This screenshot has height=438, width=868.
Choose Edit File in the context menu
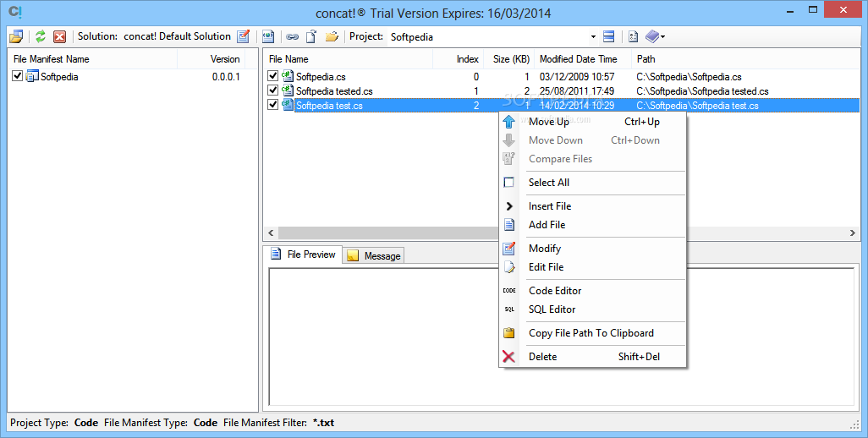pyautogui.click(x=592, y=267)
